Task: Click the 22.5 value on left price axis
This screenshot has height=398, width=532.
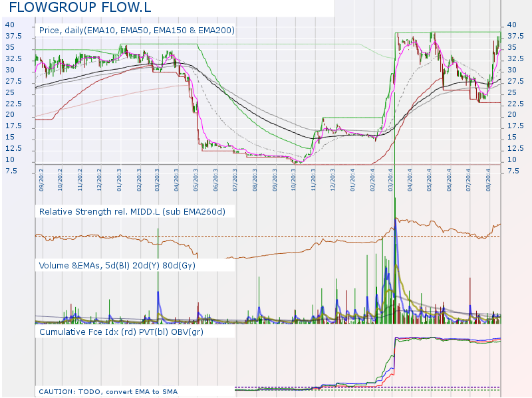Action: click(x=13, y=104)
